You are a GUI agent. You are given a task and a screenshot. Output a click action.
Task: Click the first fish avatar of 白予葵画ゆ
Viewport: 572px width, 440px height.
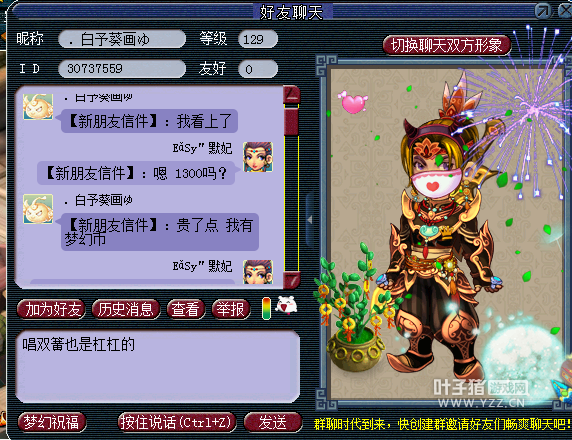point(38,107)
